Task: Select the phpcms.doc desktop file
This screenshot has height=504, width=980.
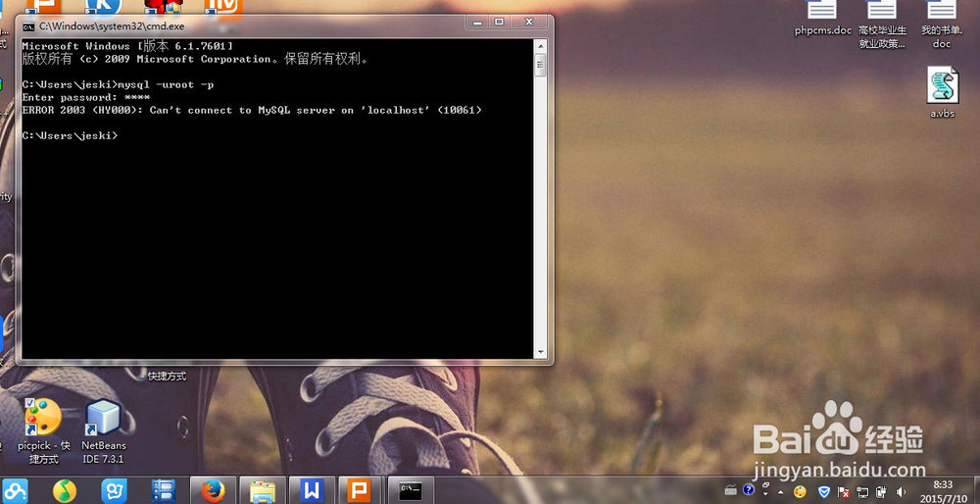Action: (x=822, y=19)
